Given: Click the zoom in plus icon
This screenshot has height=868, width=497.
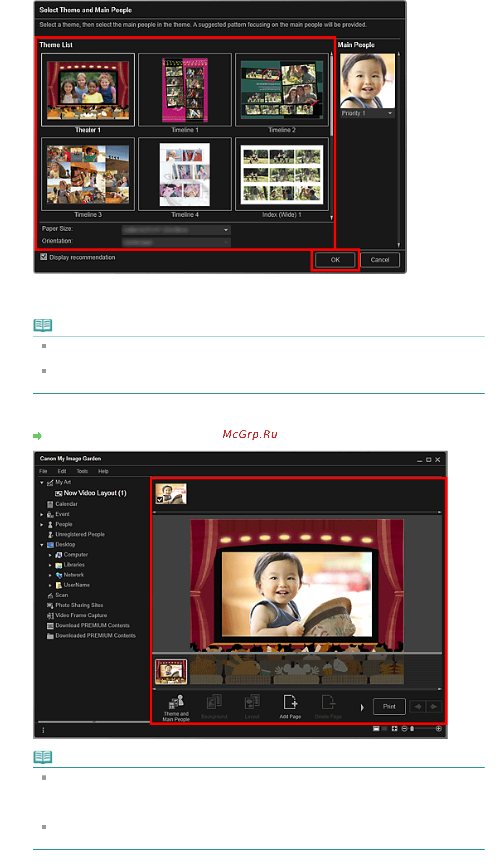Looking at the screenshot, I should point(439,729).
